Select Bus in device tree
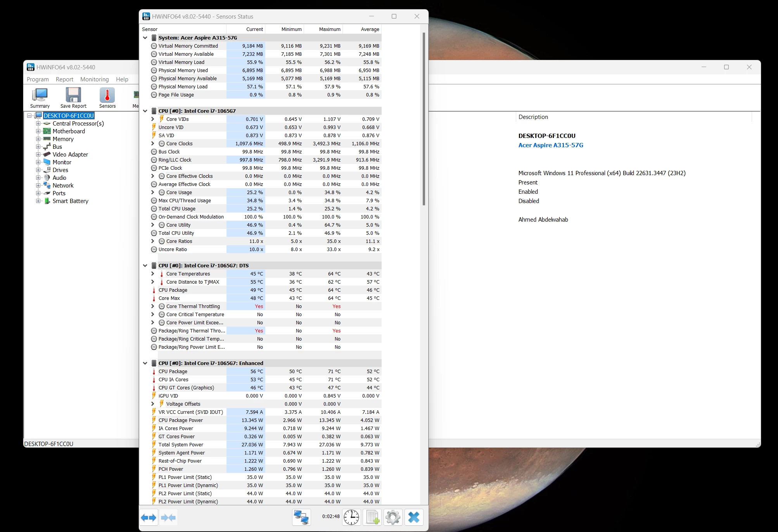The height and width of the screenshot is (532, 778). tap(57, 147)
